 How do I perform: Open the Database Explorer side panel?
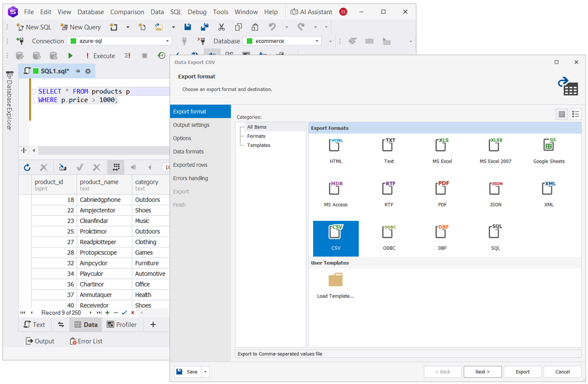(10, 101)
